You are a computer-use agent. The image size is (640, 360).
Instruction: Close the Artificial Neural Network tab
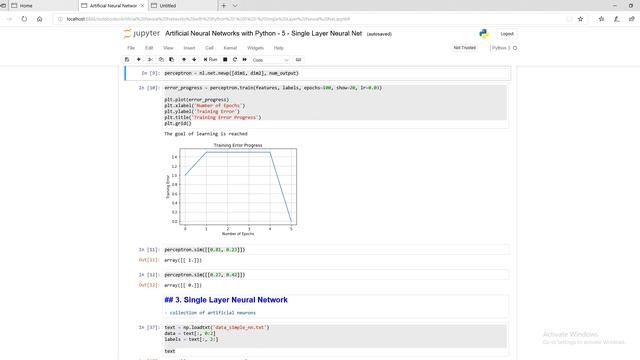142,6
